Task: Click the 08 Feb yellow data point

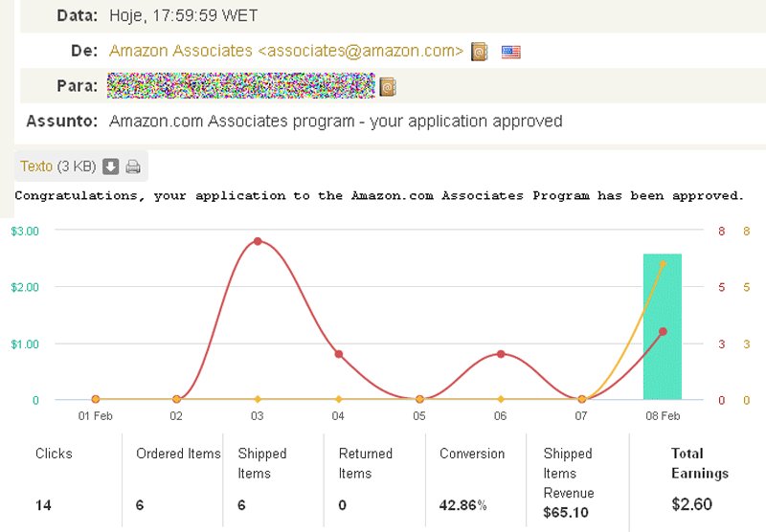Action: pos(663,264)
